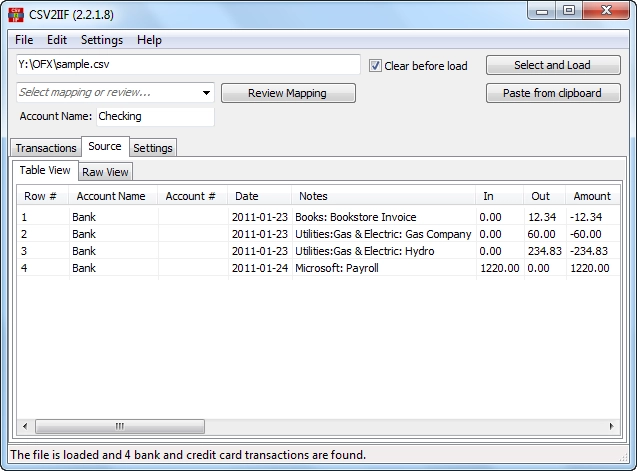Select the Microsoft: Payroll cell
Image resolution: width=637 pixels, height=471 pixels.
point(384,268)
